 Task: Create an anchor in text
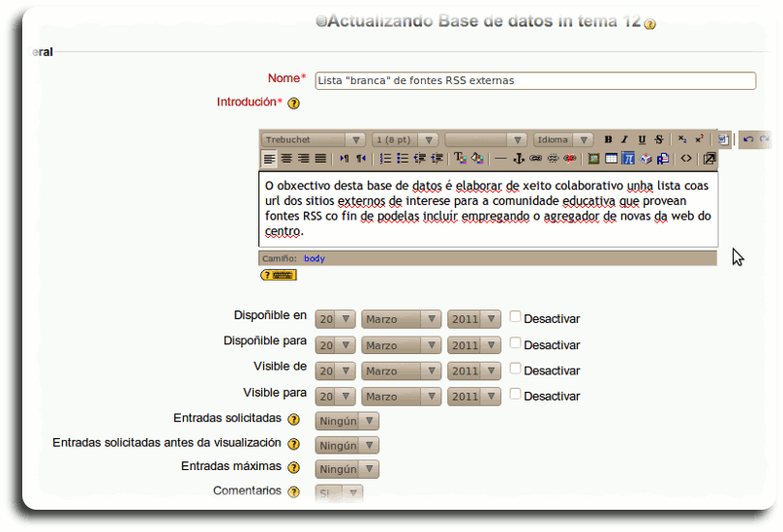(x=519, y=159)
